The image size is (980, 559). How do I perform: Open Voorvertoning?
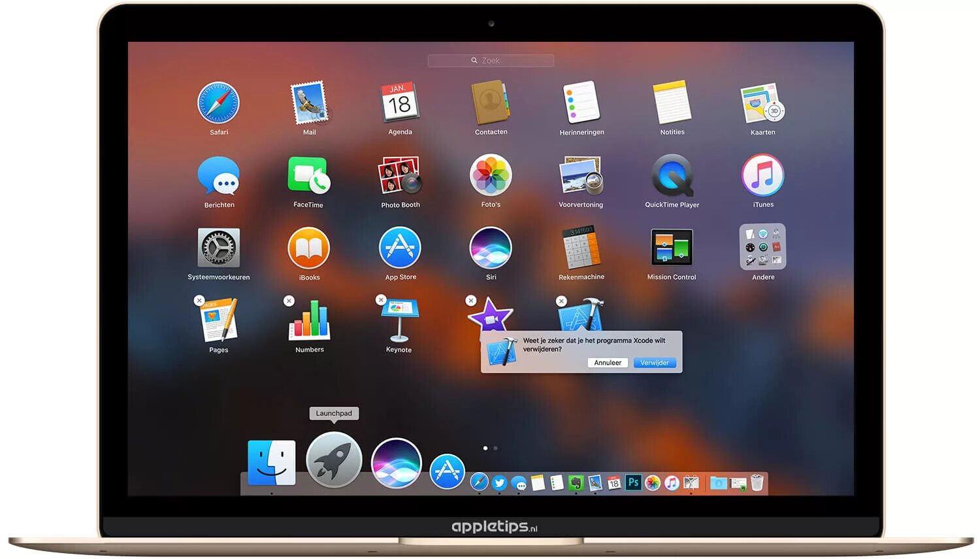click(581, 175)
